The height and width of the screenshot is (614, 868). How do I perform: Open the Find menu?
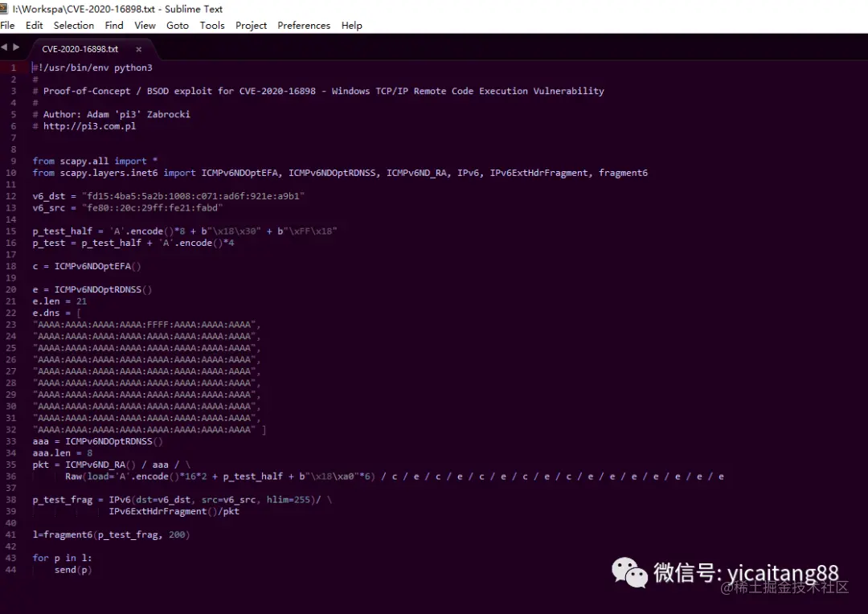(114, 26)
